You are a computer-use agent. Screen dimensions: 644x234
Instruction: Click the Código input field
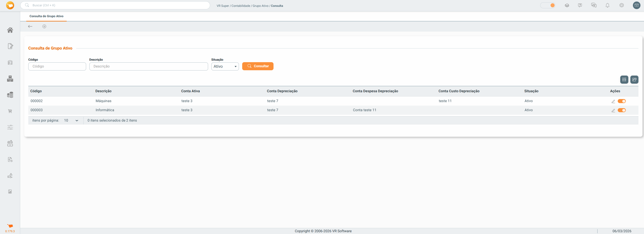(57, 66)
